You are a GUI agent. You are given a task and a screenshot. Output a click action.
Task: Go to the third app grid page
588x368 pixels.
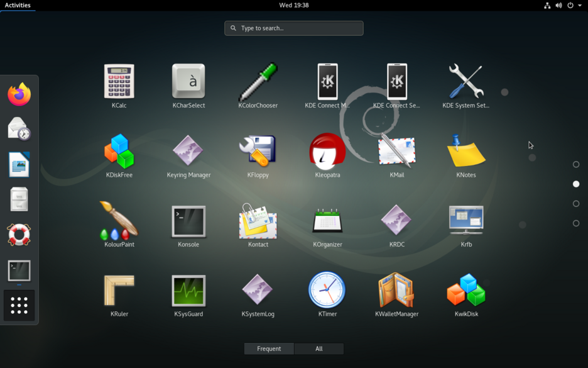pyautogui.click(x=576, y=204)
